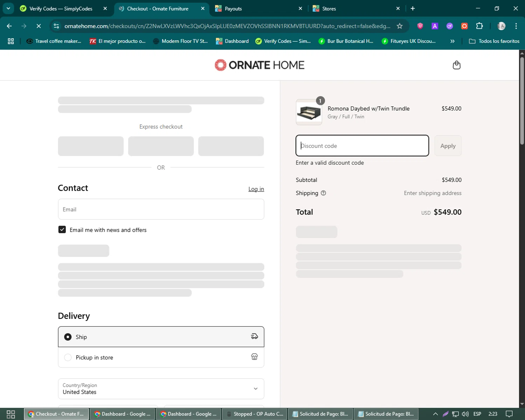Open the volume speaker tray icon

tap(465, 414)
